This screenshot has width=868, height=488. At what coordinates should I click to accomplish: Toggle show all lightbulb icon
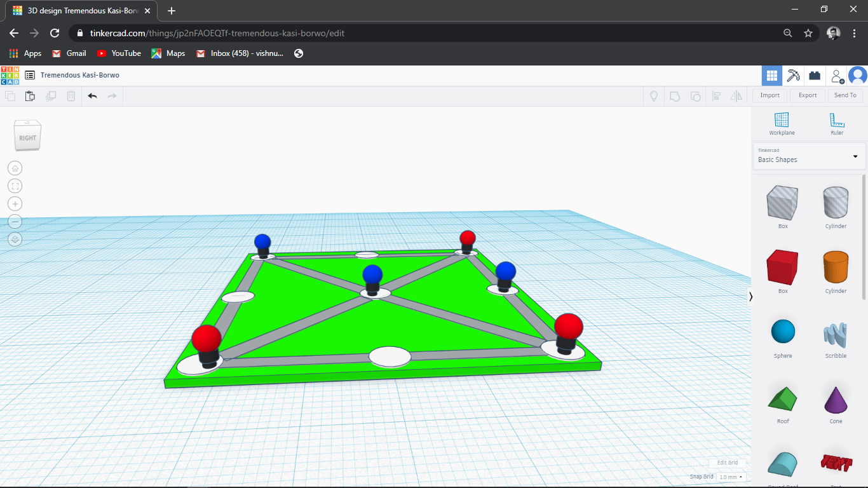pyautogui.click(x=653, y=96)
